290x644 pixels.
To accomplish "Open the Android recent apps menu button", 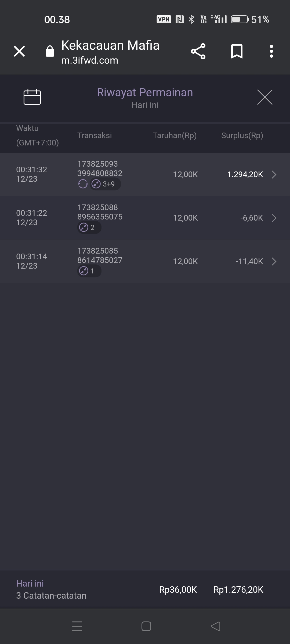I will point(77,626).
